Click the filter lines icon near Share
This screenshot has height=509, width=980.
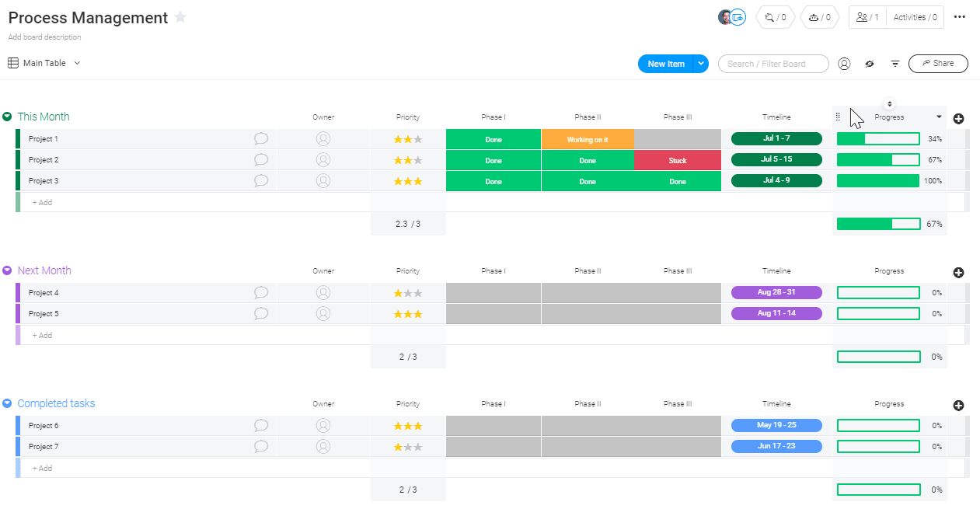coord(895,64)
